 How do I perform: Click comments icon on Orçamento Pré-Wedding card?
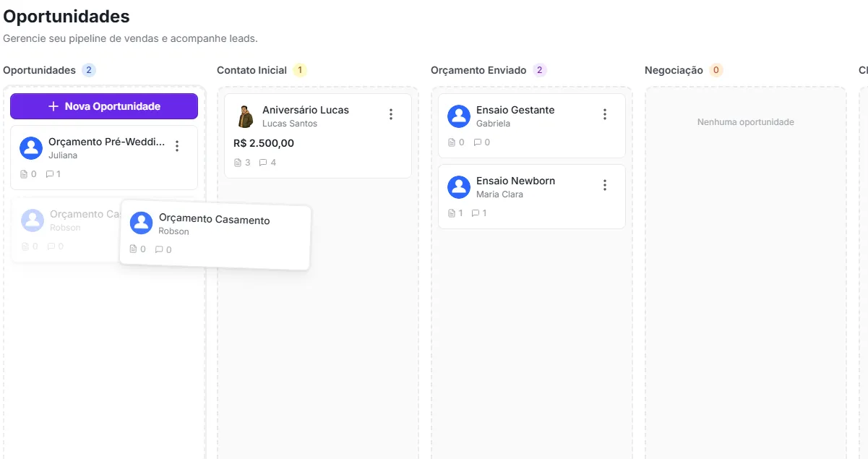pos(49,174)
